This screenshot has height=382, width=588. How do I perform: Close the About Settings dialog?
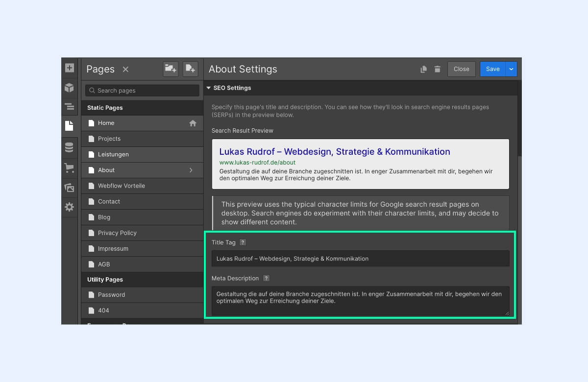tap(461, 69)
